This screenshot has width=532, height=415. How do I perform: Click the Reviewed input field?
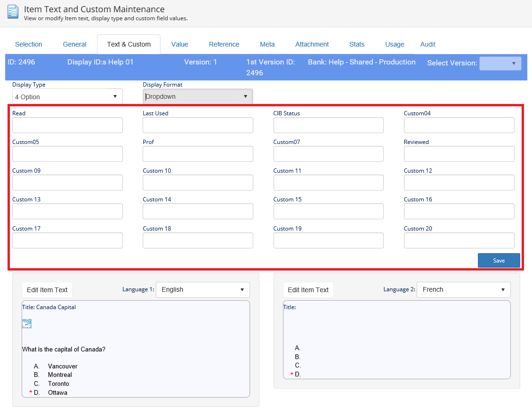[459, 154]
